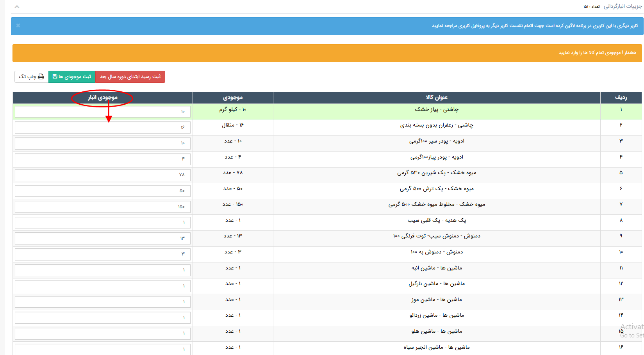This screenshot has width=644, height=355.
Task: Select input for پک شیرین ۵۳۰ گرمی
Action: 102,175
